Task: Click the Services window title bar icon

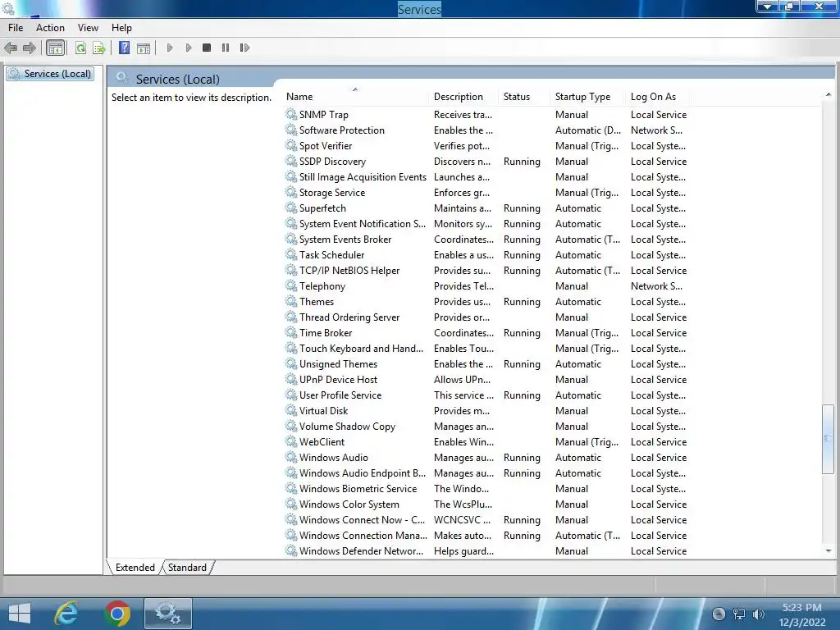Action: coord(8,8)
